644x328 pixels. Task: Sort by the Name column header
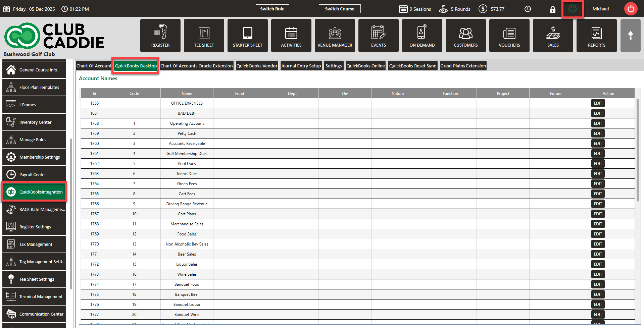point(187,94)
